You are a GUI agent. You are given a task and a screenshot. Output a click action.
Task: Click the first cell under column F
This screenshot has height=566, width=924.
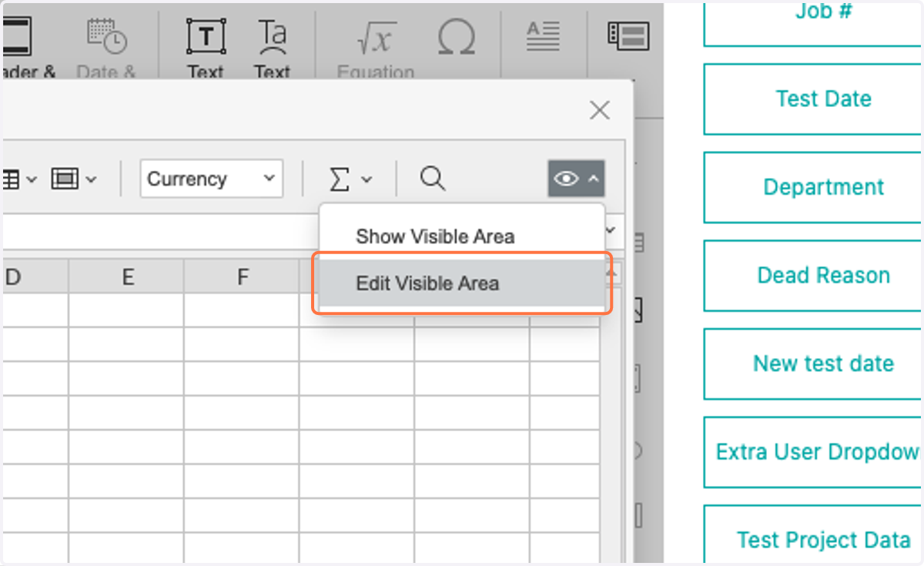click(242, 311)
